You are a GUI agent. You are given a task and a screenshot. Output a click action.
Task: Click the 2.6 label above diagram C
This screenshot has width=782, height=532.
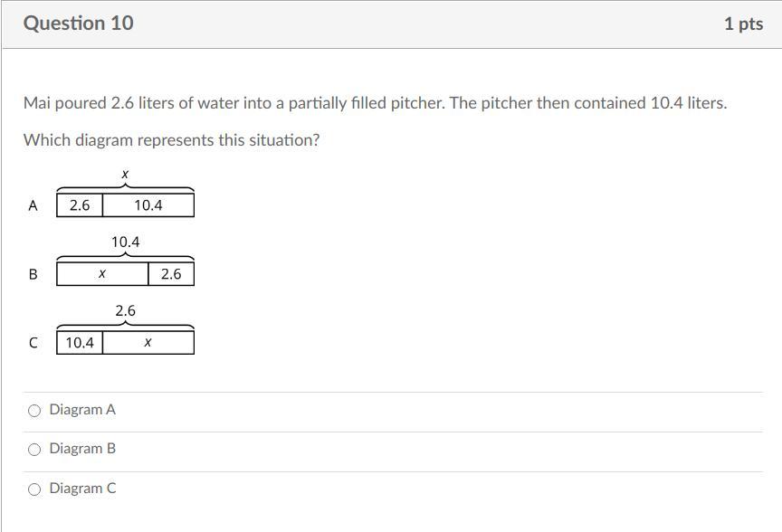point(125,310)
